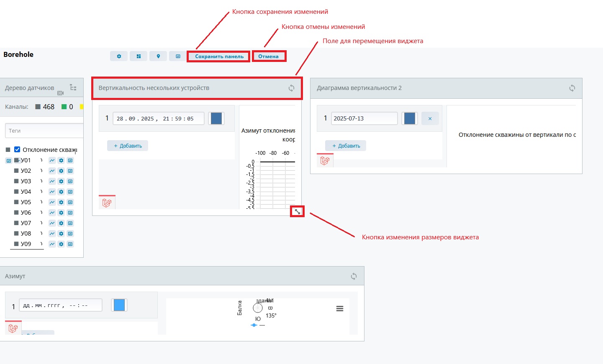Click the Сохранить панель button

pyautogui.click(x=219, y=56)
